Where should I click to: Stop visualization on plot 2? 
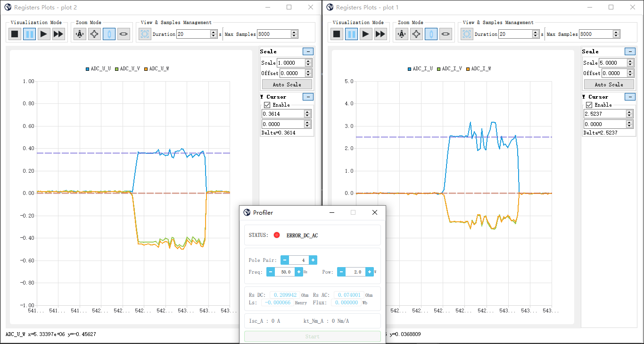click(x=14, y=34)
